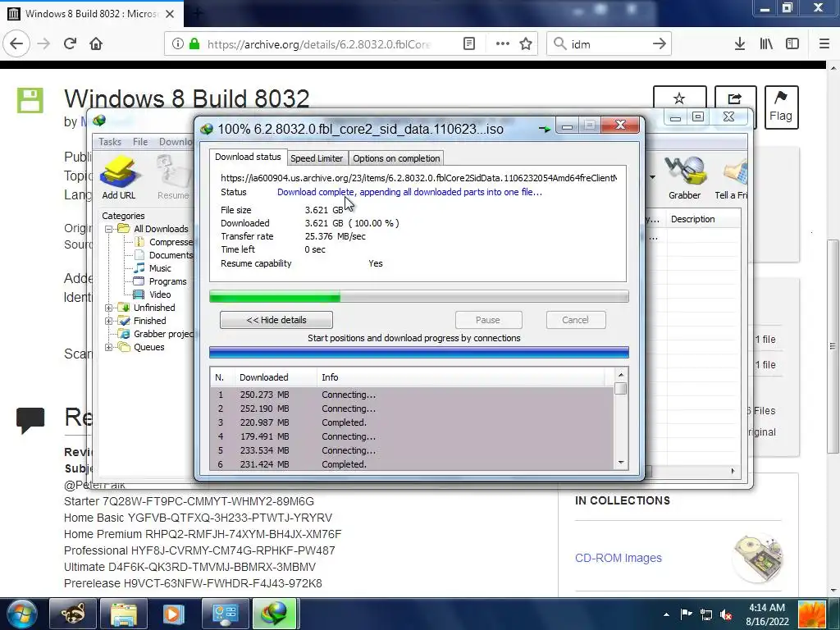The height and width of the screenshot is (630, 840).
Task: Click volume icon in system tray
Action: click(x=726, y=615)
